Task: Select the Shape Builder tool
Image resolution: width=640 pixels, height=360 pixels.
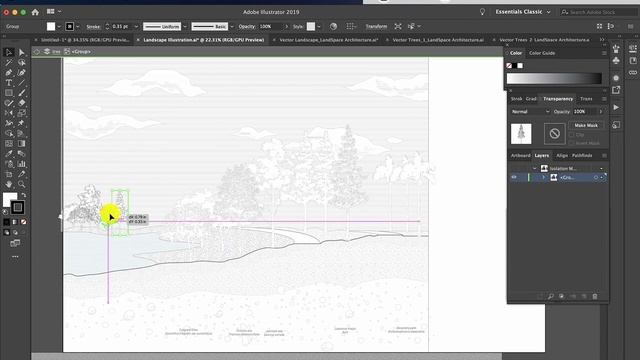Action: (x=9, y=133)
